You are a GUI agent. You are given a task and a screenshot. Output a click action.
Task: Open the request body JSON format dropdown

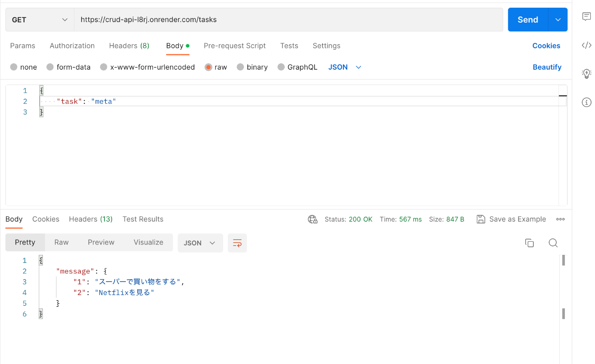345,67
